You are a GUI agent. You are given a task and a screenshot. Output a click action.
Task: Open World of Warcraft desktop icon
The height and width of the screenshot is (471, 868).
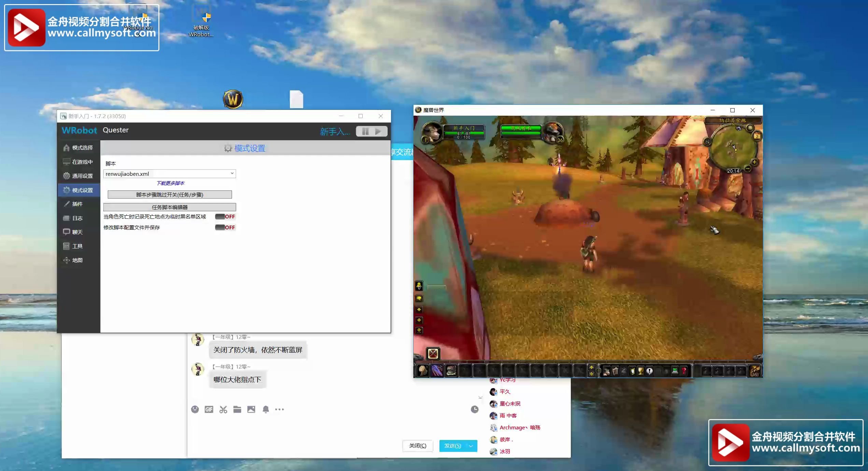click(x=233, y=99)
